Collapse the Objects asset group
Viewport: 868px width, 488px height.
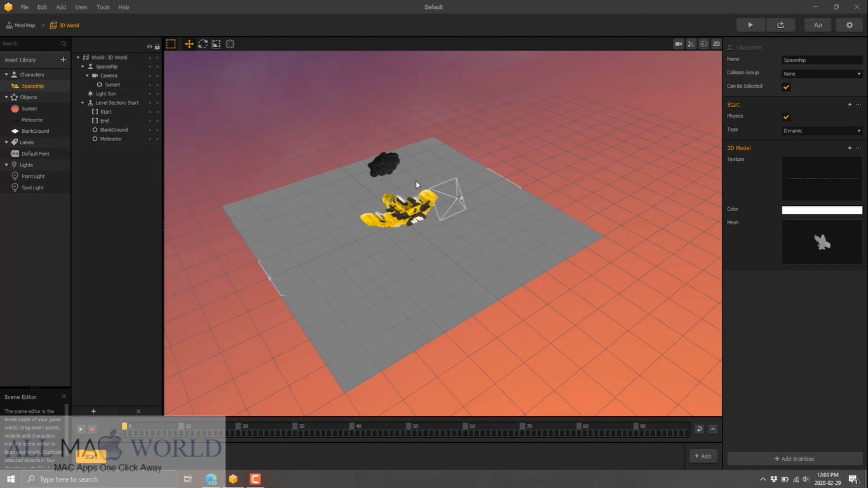6,97
